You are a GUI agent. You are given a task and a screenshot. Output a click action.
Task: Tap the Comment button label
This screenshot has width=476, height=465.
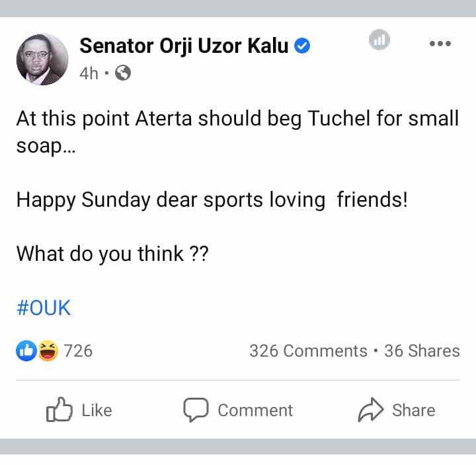pyautogui.click(x=255, y=410)
